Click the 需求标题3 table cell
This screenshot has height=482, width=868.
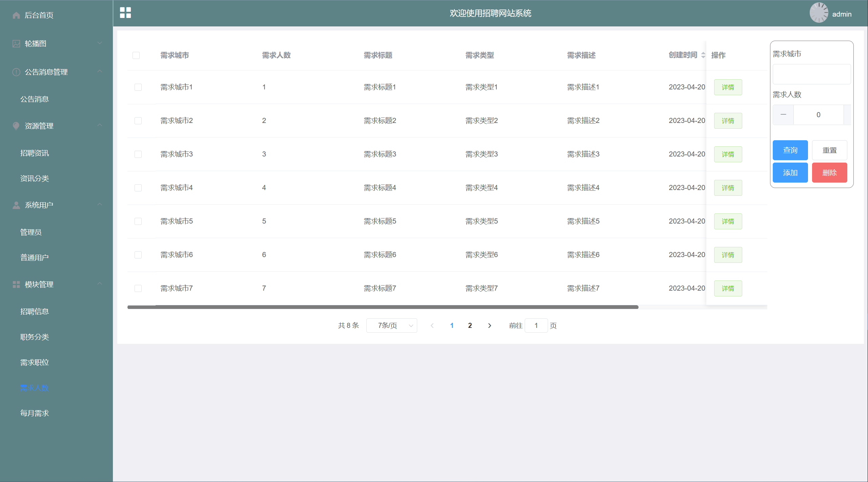coord(380,154)
